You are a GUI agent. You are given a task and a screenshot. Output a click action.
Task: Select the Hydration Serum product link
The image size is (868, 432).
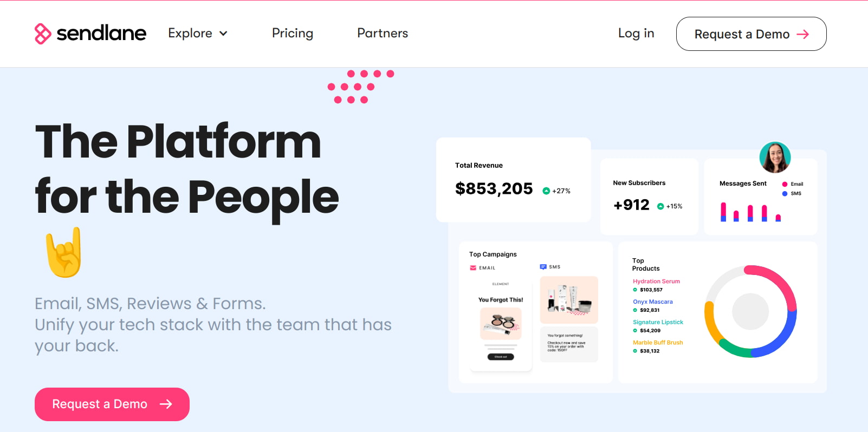pos(656,282)
